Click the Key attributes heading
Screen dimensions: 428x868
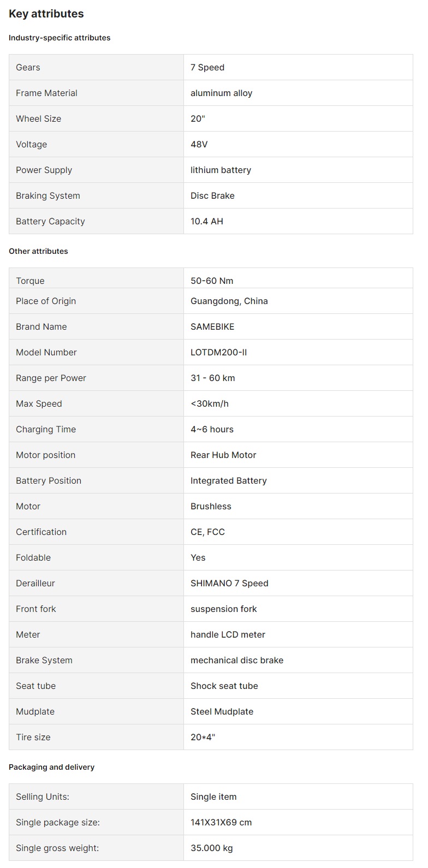(46, 14)
